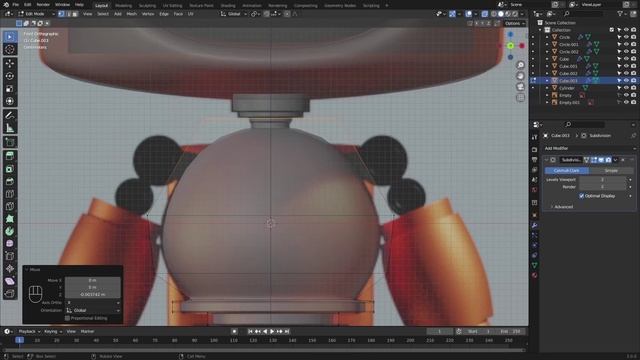Screen dimensions: 640x360
Task: Open the Render menu
Action: (43, 4)
